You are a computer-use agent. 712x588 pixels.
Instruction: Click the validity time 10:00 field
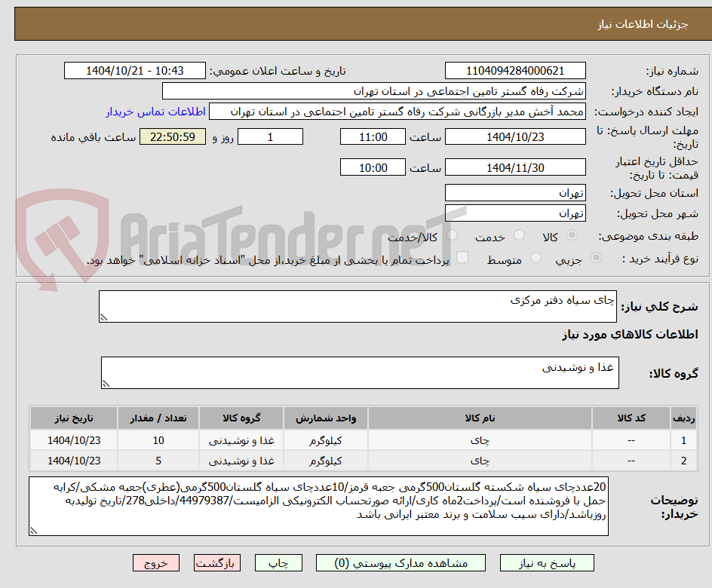coord(373,167)
